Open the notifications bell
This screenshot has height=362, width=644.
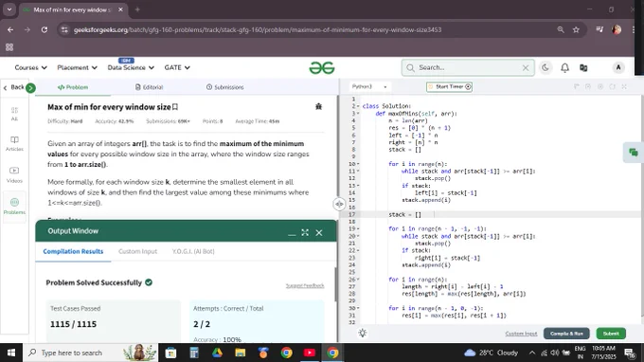[565, 68]
